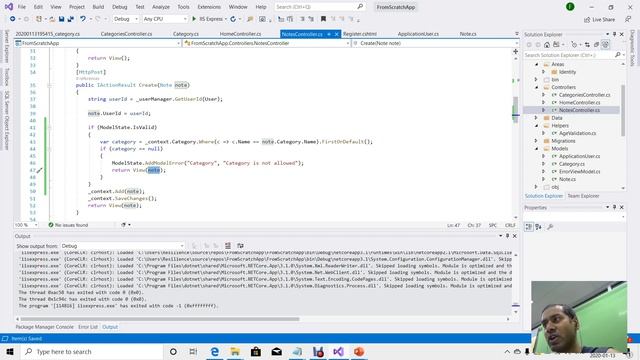The width and height of the screenshot is (640, 360).
Task: Switch to the CategoriesController.cs tab
Action: [126, 34]
